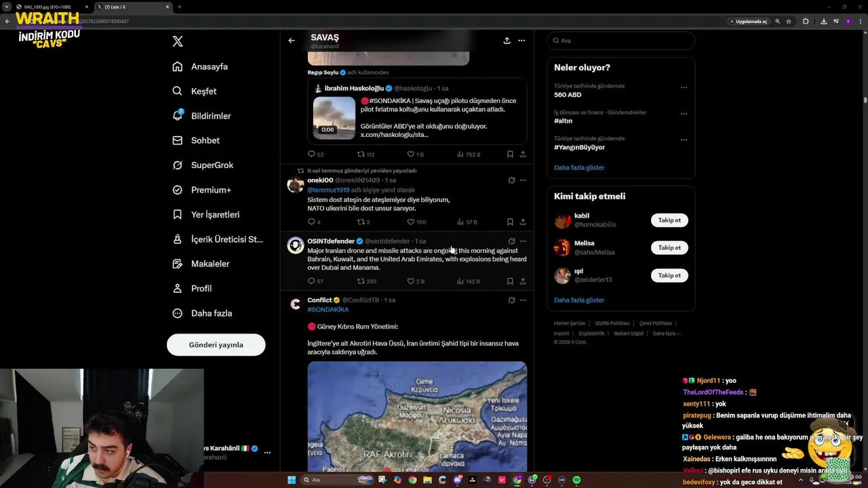Show more trends via Daha fazla göster
868x488 pixels.
tap(579, 167)
